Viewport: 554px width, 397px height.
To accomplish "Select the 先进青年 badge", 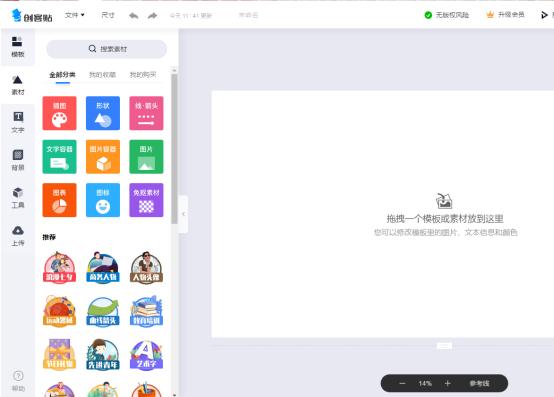I will tap(103, 354).
